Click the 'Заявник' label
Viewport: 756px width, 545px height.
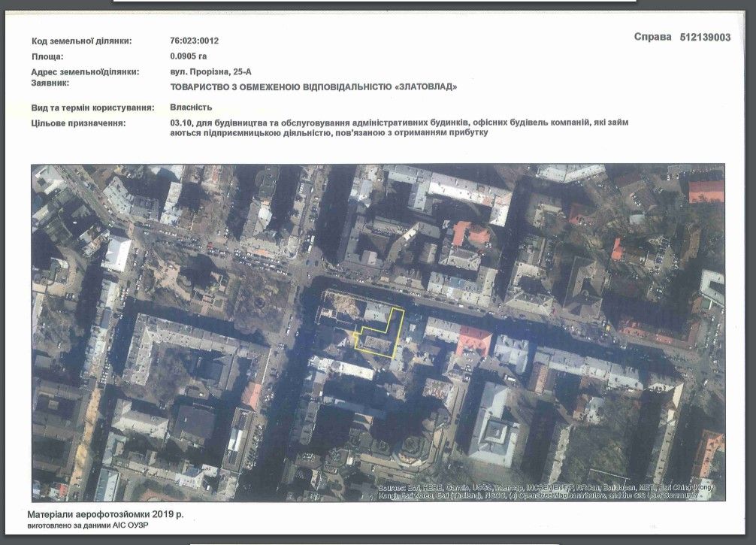(50, 83)
